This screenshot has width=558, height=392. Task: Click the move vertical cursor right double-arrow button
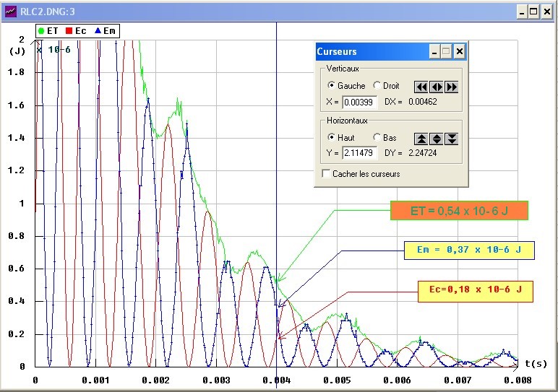click(452, 87)
